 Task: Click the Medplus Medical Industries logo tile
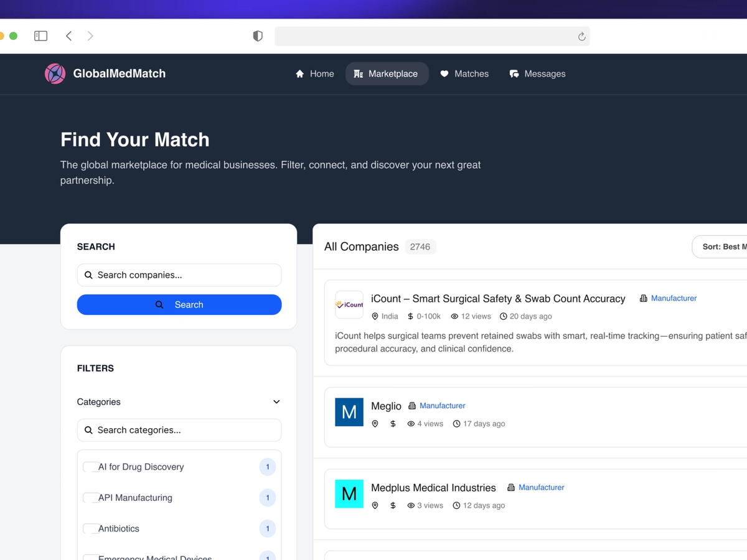pyautogui.click(x=349, y=493)
